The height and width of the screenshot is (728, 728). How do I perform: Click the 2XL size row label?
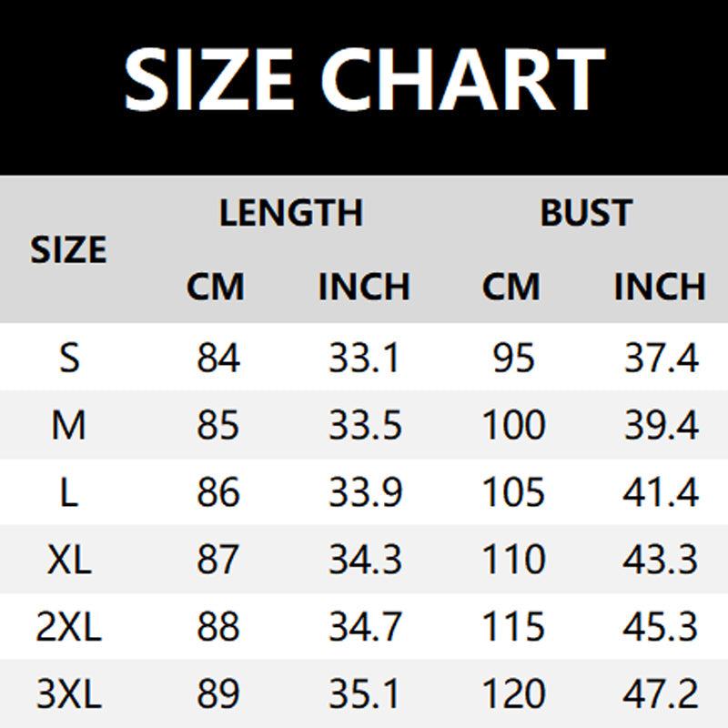[x=69, y=626]
